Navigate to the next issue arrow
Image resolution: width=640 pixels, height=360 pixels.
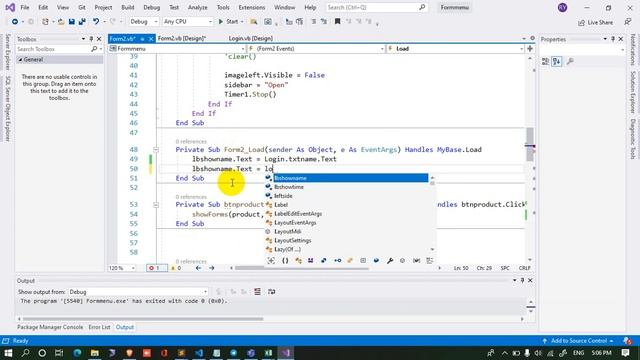click(x=211, y=268)
